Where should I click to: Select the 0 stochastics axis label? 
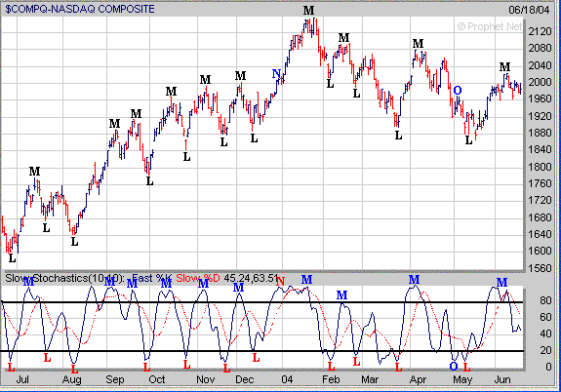tap(548, 367)
